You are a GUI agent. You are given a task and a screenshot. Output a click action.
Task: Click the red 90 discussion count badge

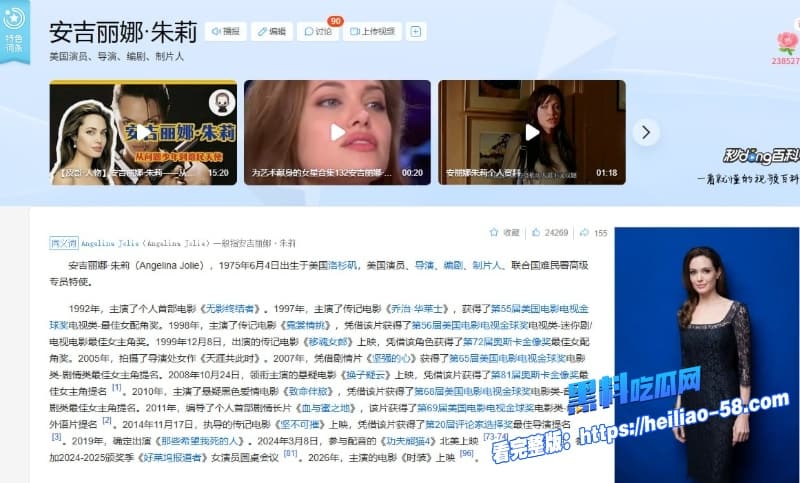[335, 21]
